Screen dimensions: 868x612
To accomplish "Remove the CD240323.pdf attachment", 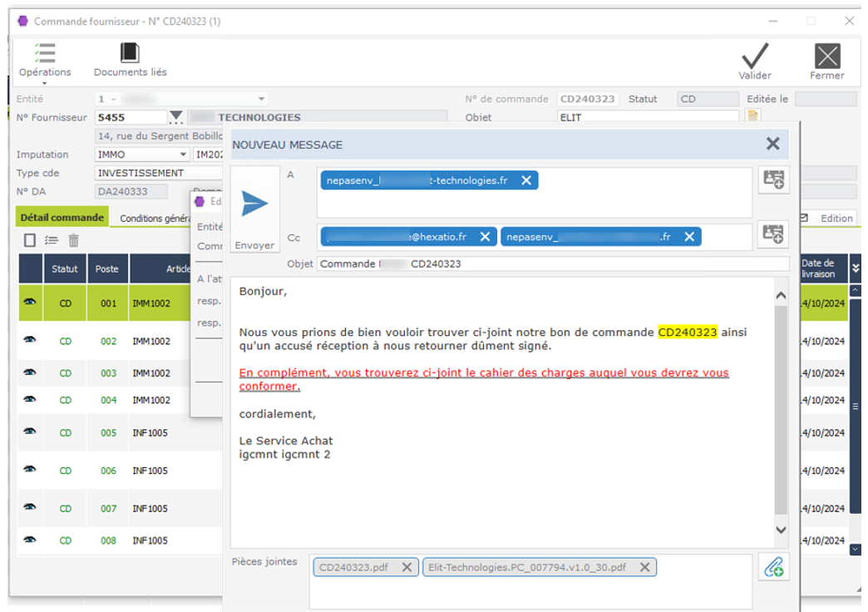I will click(x=407, y=566).
